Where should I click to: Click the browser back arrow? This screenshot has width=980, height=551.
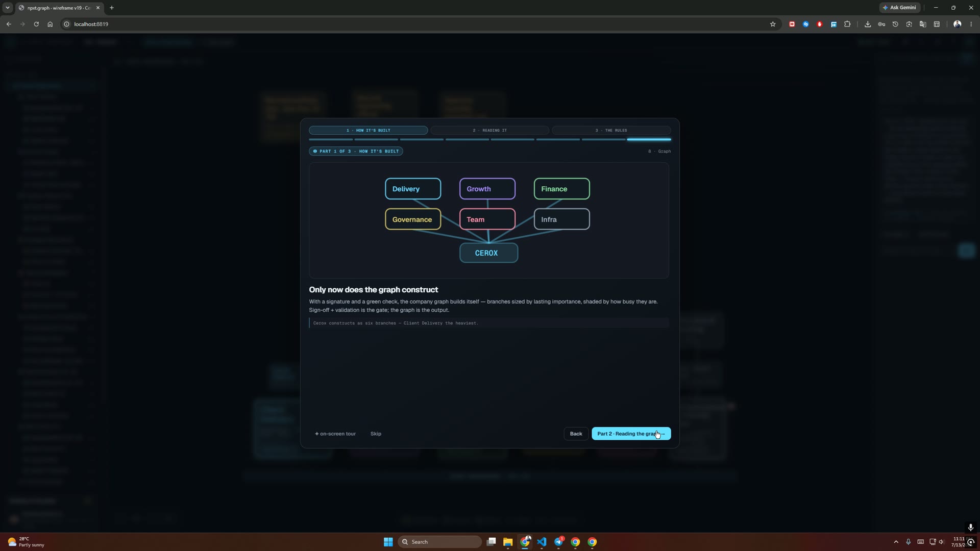9,24
